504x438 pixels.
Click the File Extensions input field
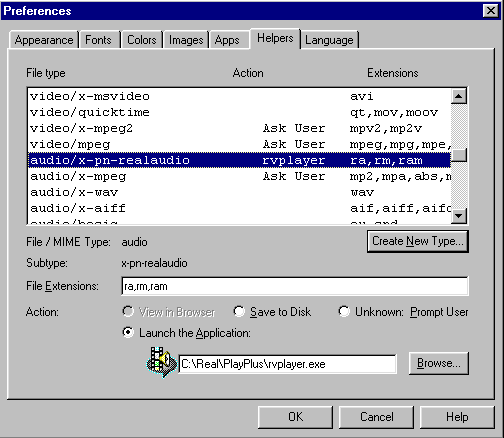click(295, 286)
